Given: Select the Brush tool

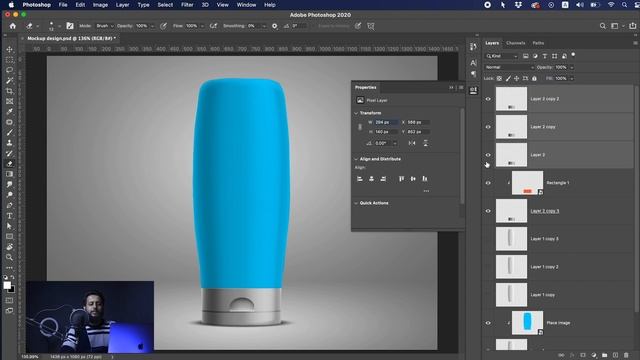Looking at the screenshot, I should coord(9,133).
